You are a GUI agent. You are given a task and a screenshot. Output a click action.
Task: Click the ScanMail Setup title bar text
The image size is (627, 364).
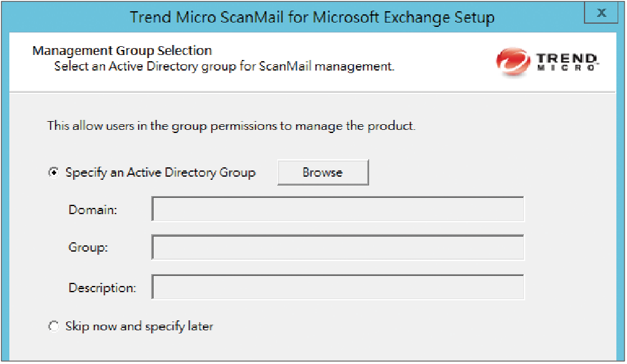pos(312,17)
